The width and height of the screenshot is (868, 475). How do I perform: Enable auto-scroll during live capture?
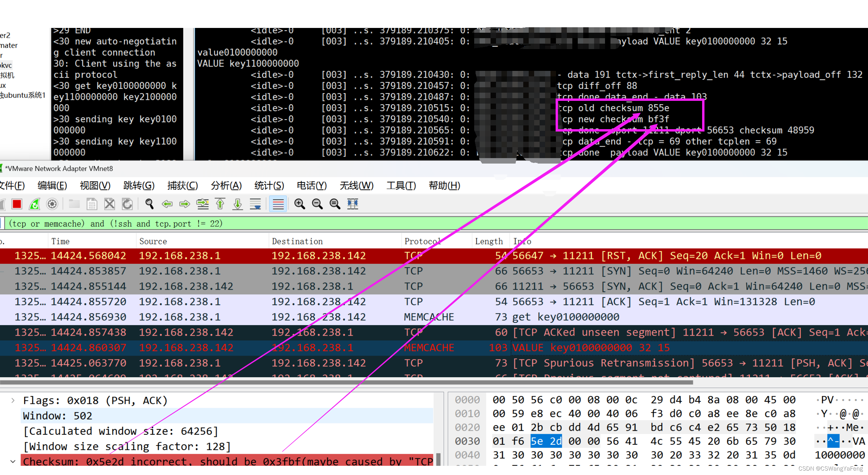click(x=255, y=204)
